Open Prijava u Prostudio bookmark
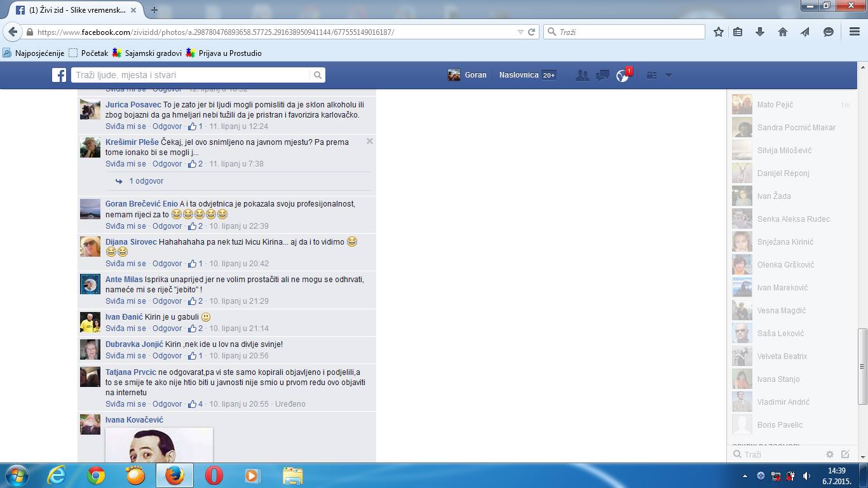This screenshot has height=488, width=868. pyautogui.click(x=224, y=53)
